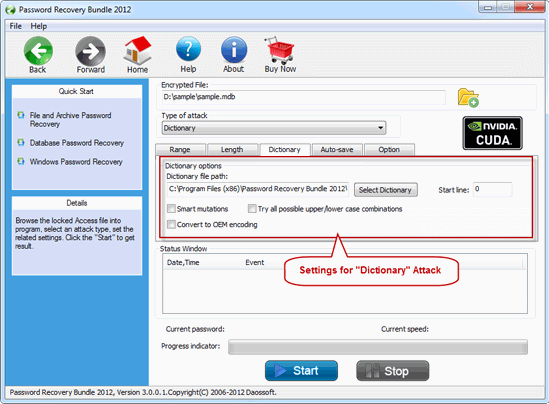Click the app icon in the title bar
This screenshot has height=404, width=549.
point(11,10)
